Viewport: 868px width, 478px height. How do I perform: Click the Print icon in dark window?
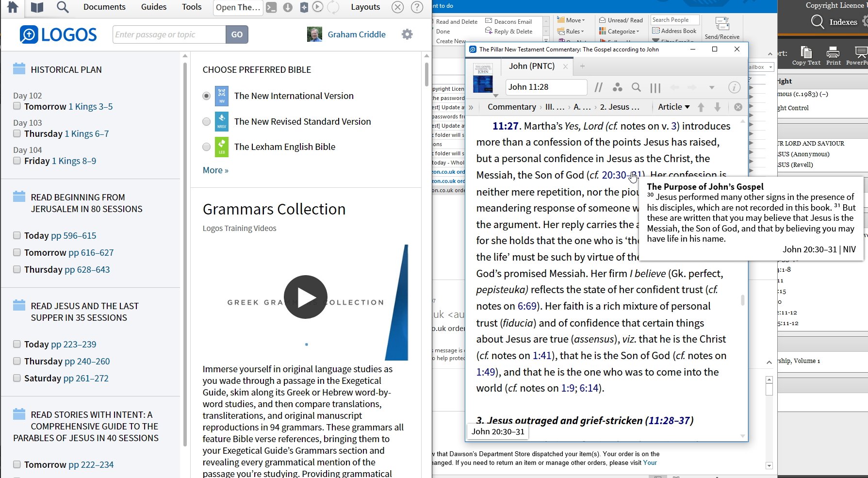[834, 56]
